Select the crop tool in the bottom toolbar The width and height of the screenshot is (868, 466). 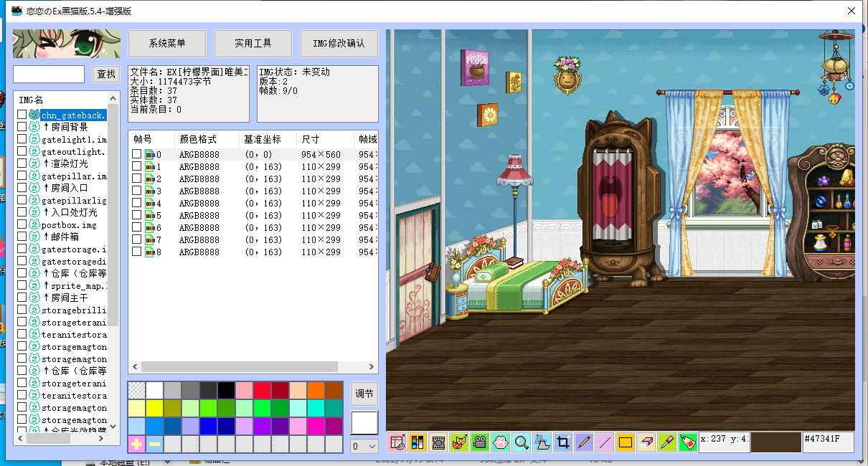(563, 442)
